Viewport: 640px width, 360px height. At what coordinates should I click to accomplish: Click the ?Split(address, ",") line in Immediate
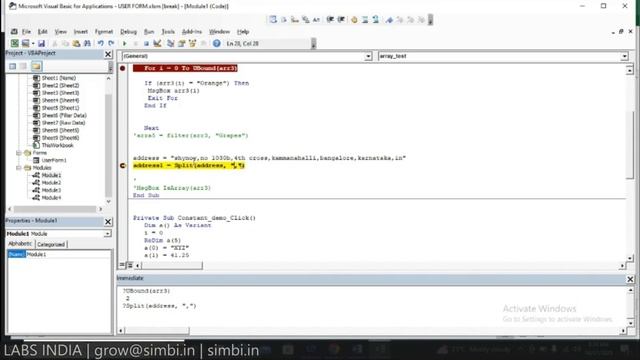tap(160, 306)
